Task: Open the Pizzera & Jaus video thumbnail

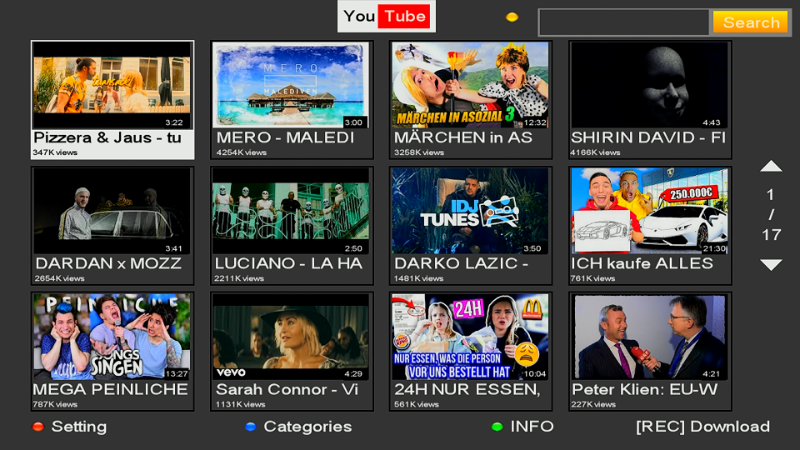Action: point(112,86)
